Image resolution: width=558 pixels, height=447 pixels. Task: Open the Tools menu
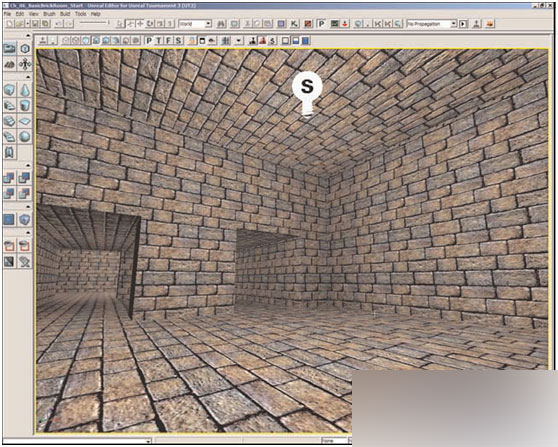[80, 14]
